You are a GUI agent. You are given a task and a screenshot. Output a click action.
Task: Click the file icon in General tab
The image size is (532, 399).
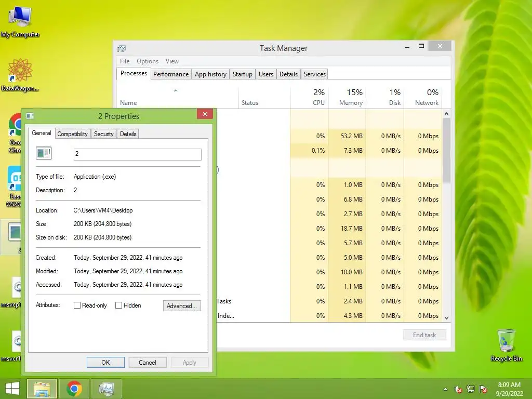44,153
